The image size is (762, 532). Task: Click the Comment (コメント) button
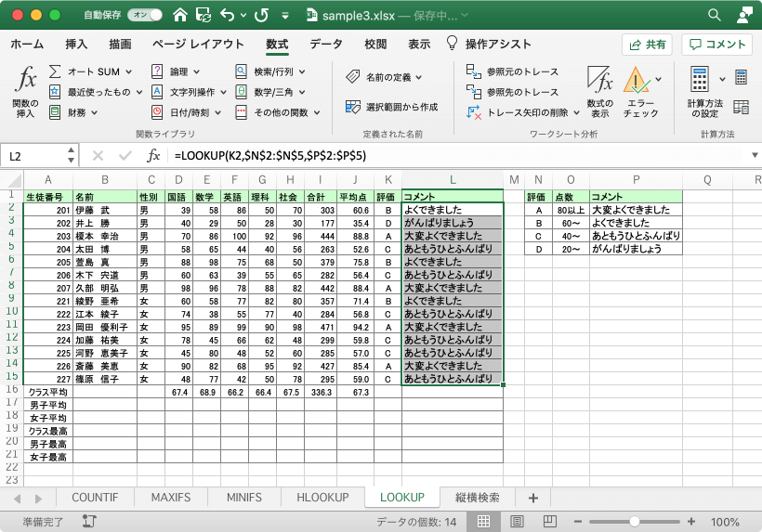717,45
